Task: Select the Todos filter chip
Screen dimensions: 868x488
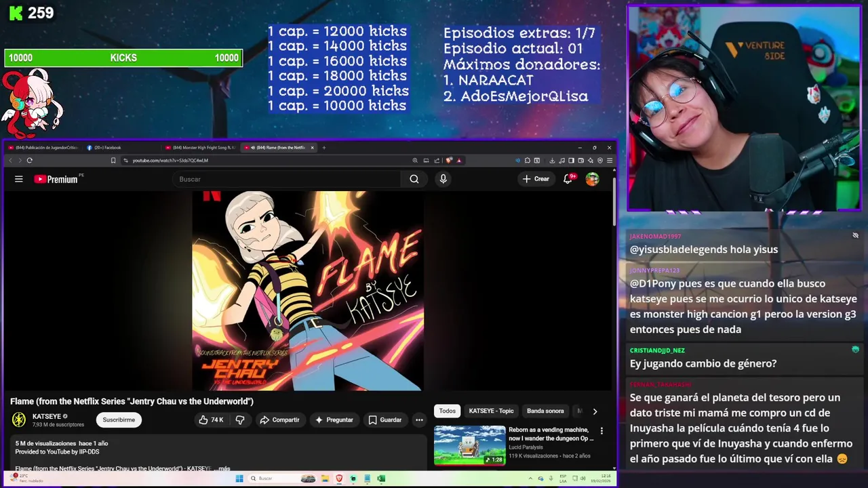Action: [x=448, y=411]
